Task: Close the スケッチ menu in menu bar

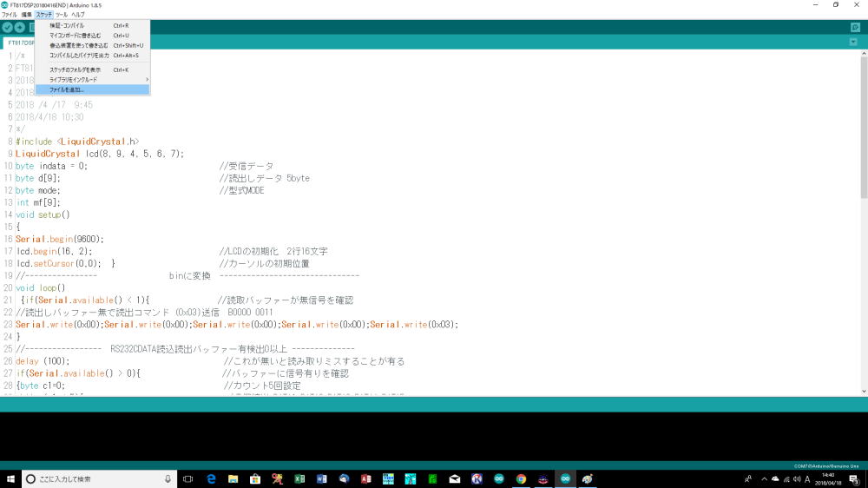Action: click(43, 15)
